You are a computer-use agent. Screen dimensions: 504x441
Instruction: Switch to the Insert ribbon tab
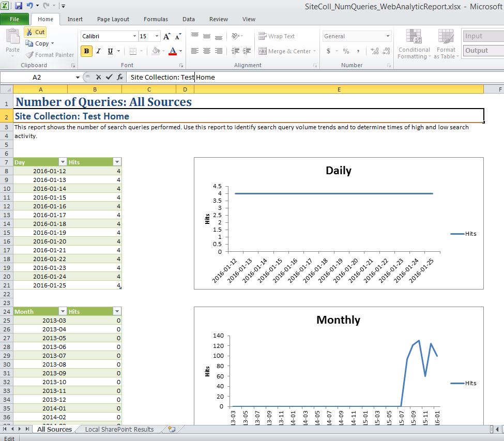pyautogui.click(x=75, y=19)
